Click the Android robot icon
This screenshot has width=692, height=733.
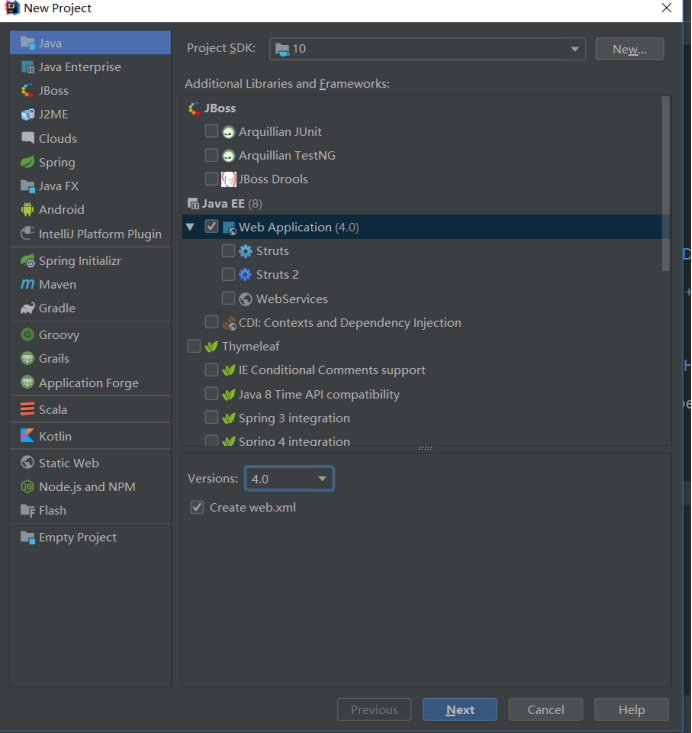[x=27, y=209]
